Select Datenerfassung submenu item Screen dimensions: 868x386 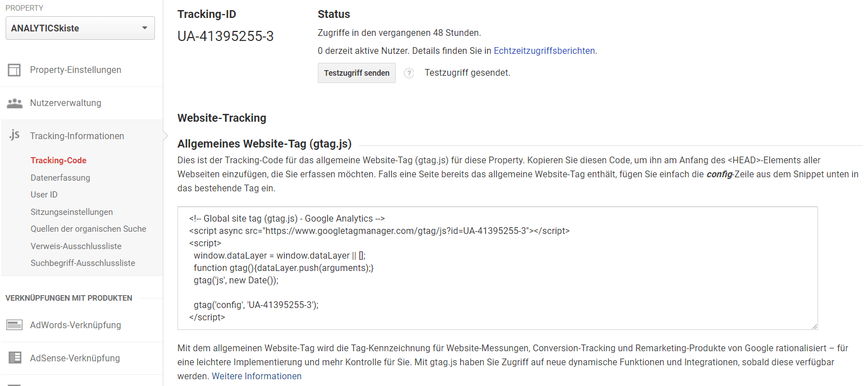[x=60, y=178]
